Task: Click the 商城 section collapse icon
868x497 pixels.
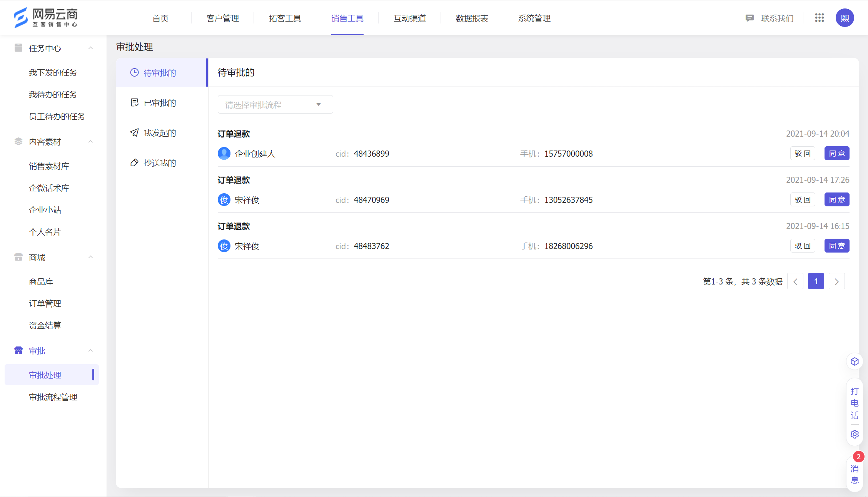Action: click(91, 258)
